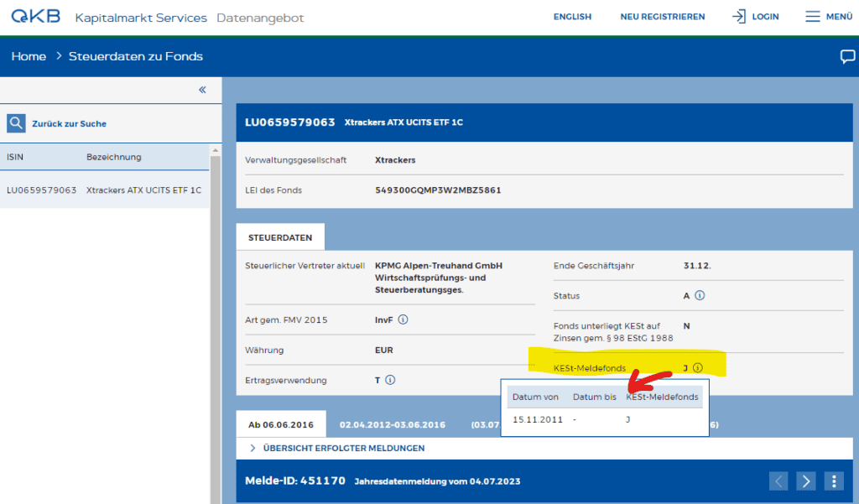Screen dimensions: 859x504
Task: Click Zurück zur Suche
Action: point(69,124)
